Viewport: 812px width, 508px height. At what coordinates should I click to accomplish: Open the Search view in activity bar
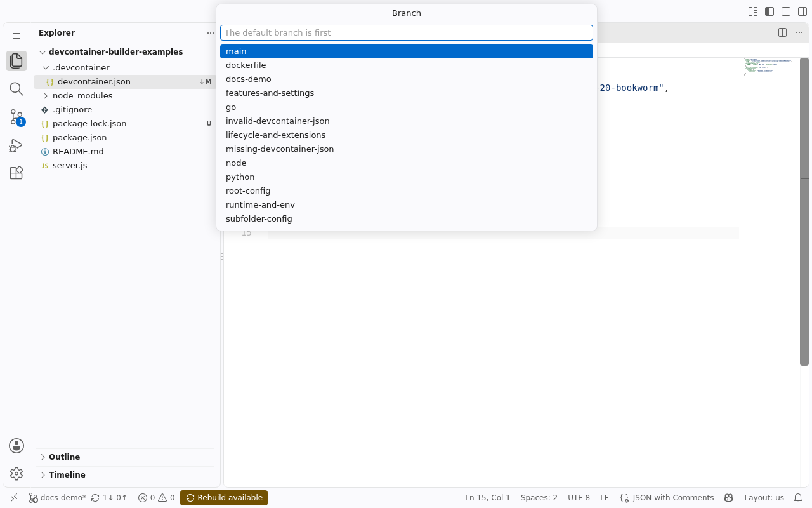[x=16, y=89]
